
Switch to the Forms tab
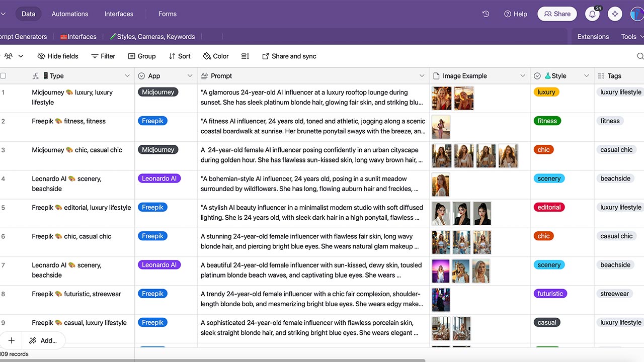[168, 14]
